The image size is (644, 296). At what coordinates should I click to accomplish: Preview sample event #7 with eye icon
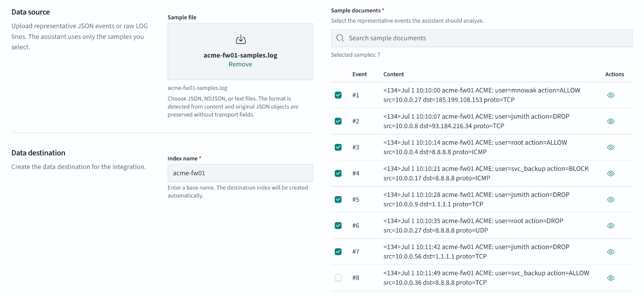(610, 252)
